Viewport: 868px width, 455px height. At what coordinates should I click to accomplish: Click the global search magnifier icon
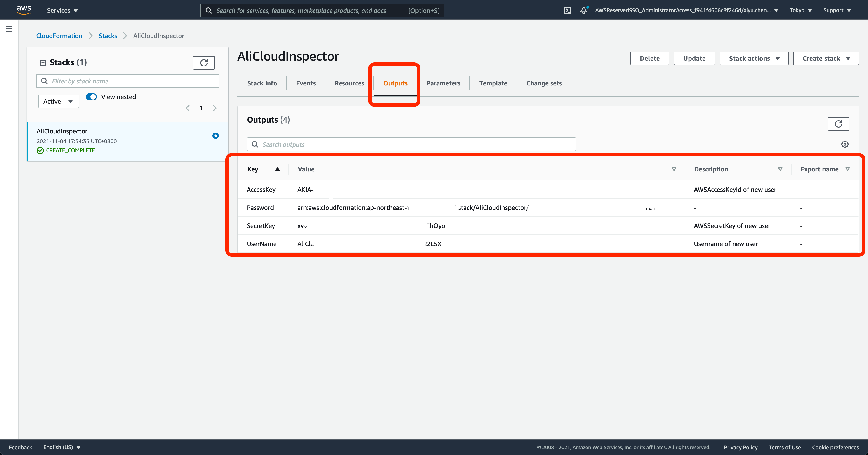coord(209,10)
